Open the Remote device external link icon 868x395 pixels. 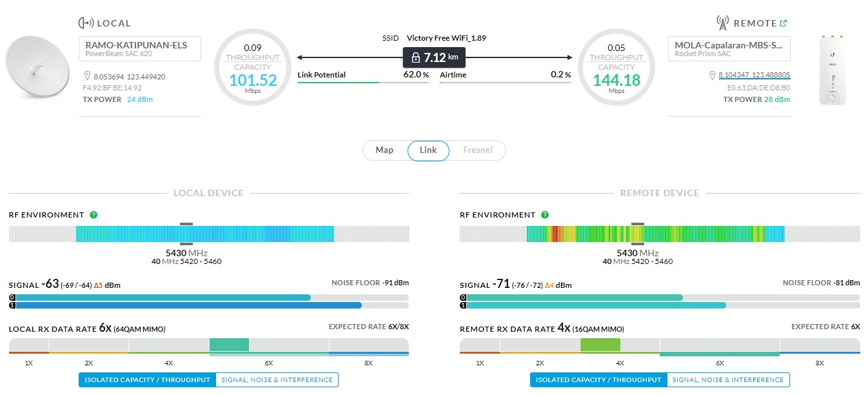coord(784,23)
